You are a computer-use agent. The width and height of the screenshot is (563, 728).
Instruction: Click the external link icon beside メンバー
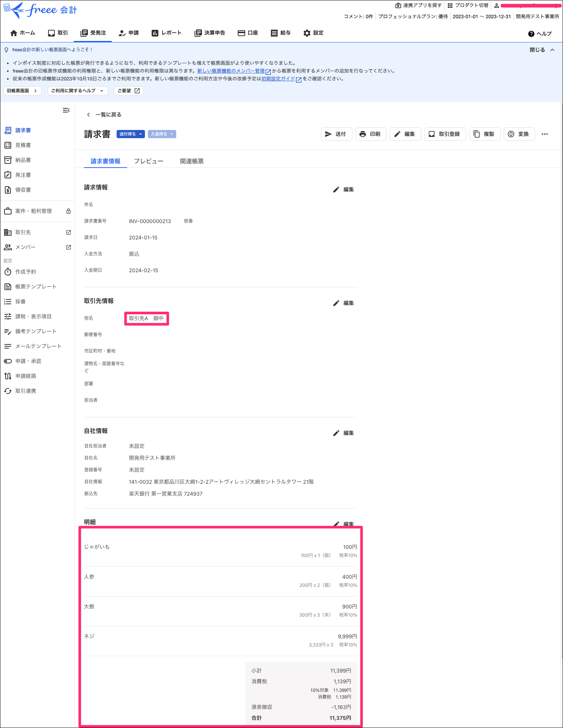click(x=69, y=247)
